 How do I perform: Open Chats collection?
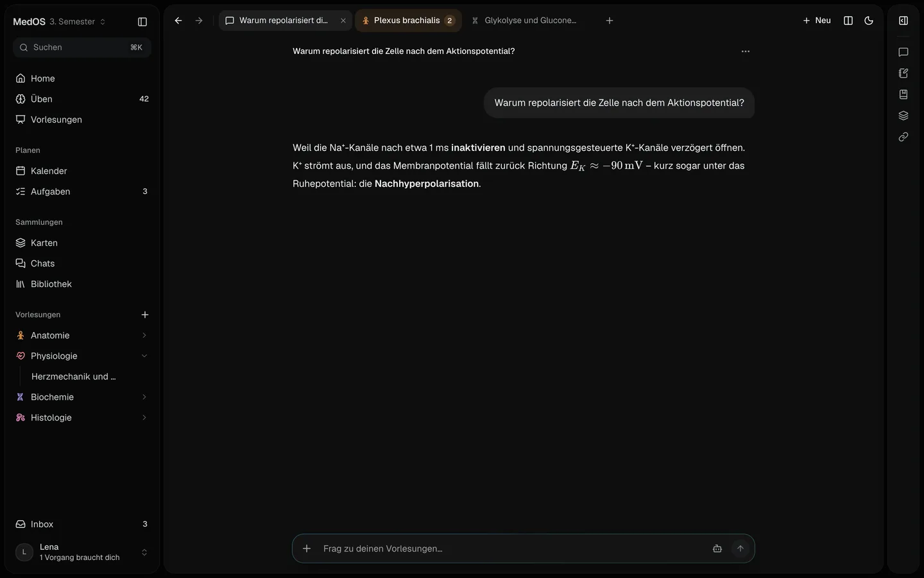tap(82, 263)
